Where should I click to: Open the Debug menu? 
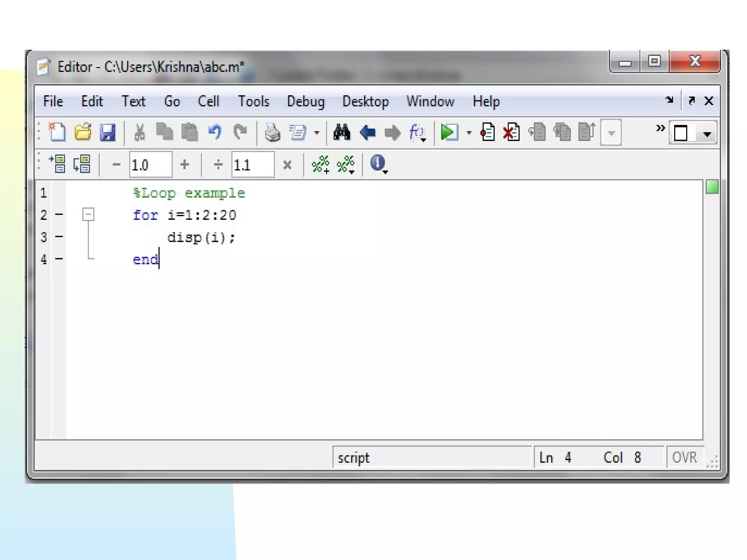[305, 101]
